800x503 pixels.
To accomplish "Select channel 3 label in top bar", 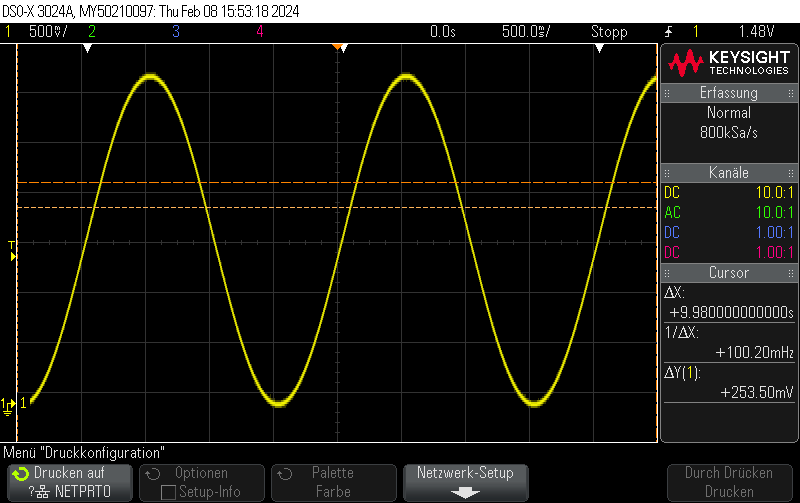I will pyautogui.click(x=176, y=32).
